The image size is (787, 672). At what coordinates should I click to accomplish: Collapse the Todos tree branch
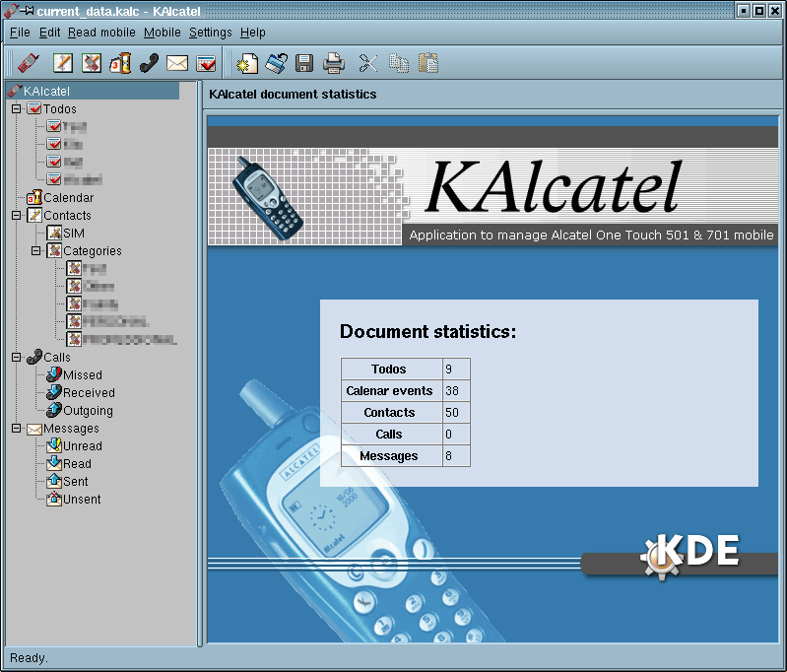[17, 108]
